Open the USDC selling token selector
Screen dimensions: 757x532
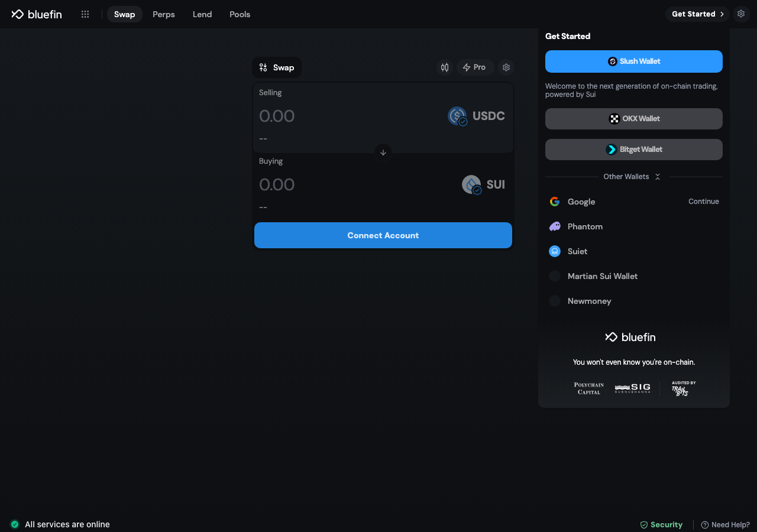(x=477, y=116)
